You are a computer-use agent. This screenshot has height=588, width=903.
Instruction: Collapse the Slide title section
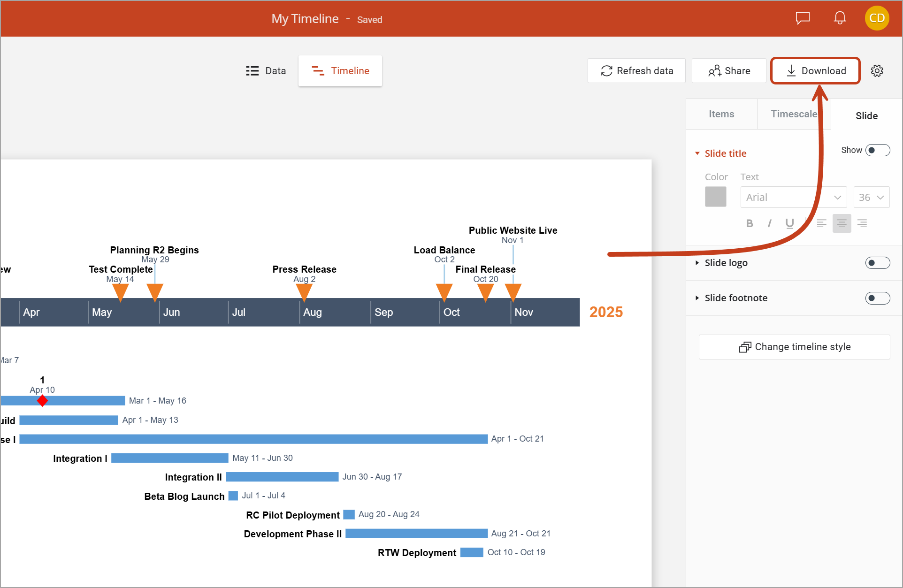point(697,153)
